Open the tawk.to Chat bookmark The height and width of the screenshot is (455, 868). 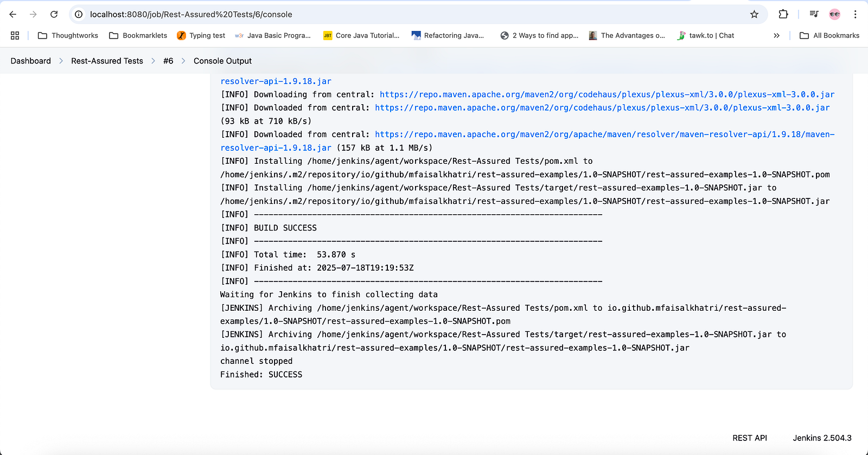pyautogui.click(x=705, y=35)
